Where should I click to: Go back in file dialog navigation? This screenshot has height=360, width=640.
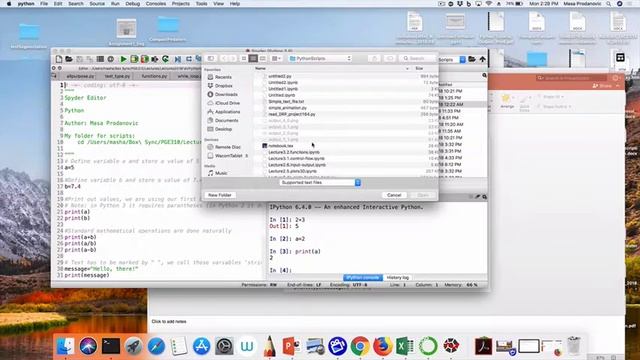point(224,59)
